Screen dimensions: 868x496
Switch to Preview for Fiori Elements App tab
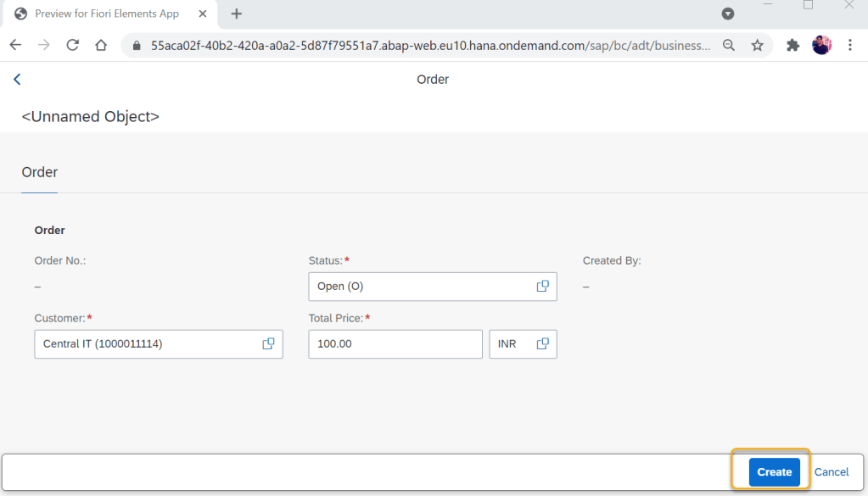click(x=109, y=14)
